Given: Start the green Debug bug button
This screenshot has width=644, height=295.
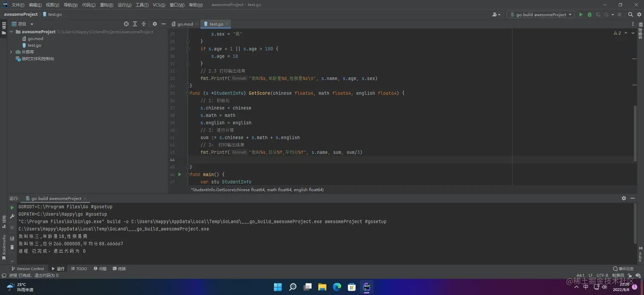Looking at the screenshot, I should point(589,14).
